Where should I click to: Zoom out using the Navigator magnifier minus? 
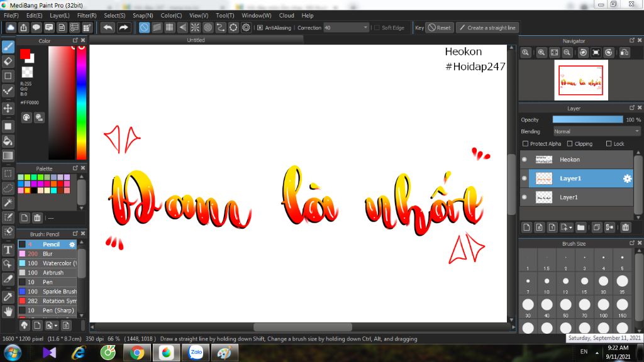pos(567,53)
